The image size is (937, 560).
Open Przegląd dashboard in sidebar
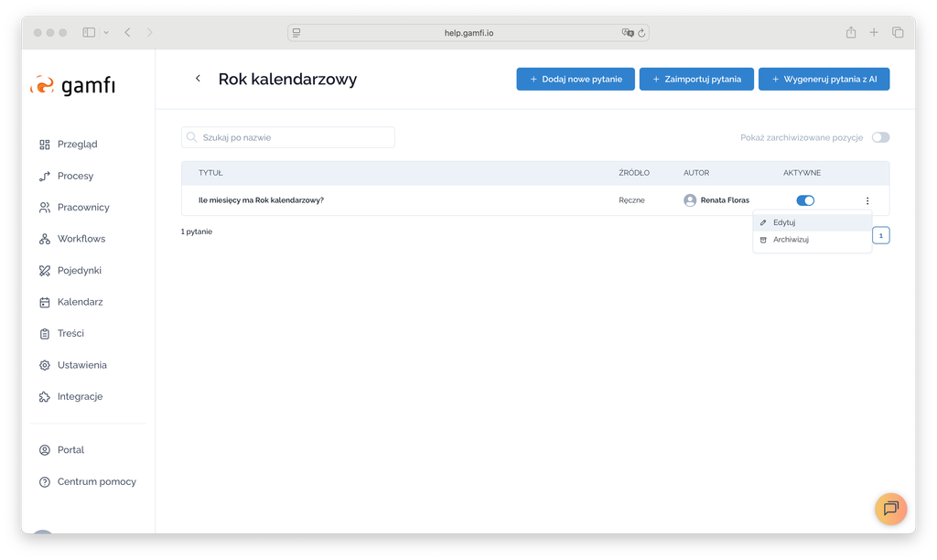coord(77,145)
